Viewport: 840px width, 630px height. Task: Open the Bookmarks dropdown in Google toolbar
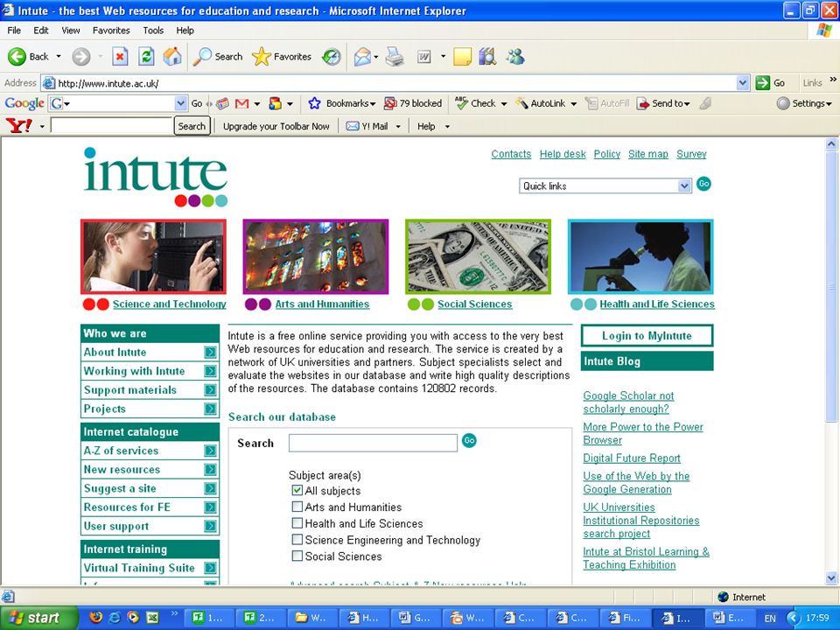click(x=373, y=104)
